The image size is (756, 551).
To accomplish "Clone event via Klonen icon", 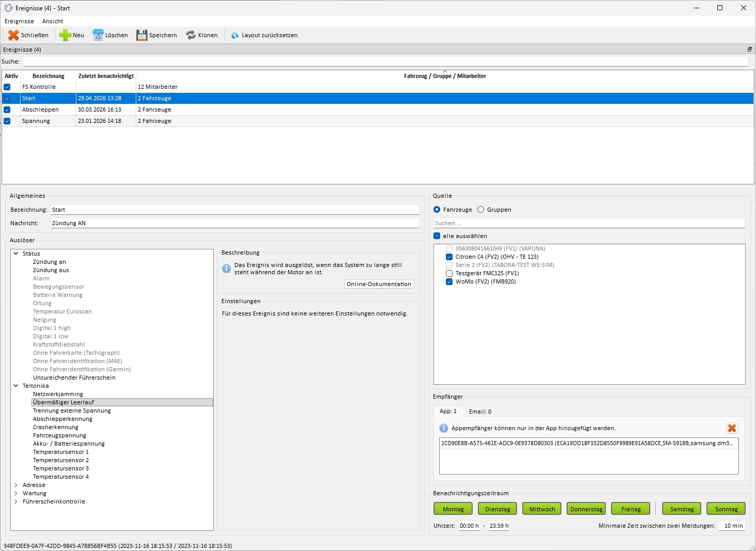I will pyautogui.click(x=191, y=35).
